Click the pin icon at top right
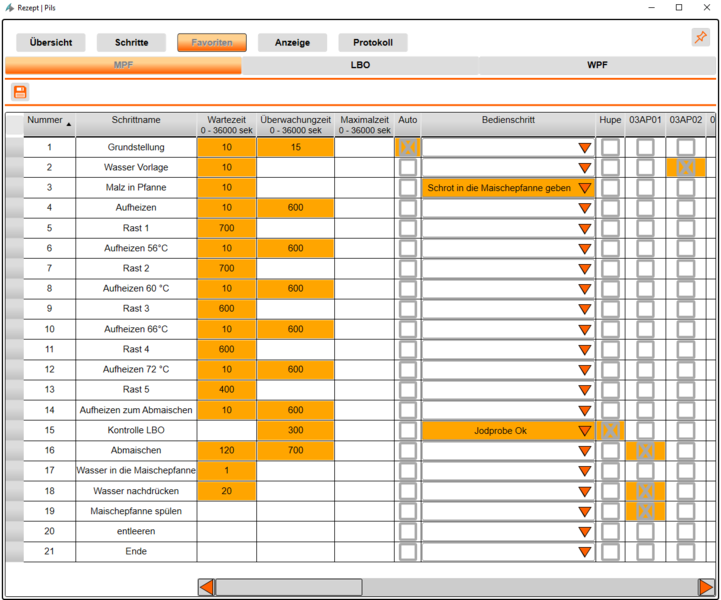The image size is (721, 600). [700, 38]
